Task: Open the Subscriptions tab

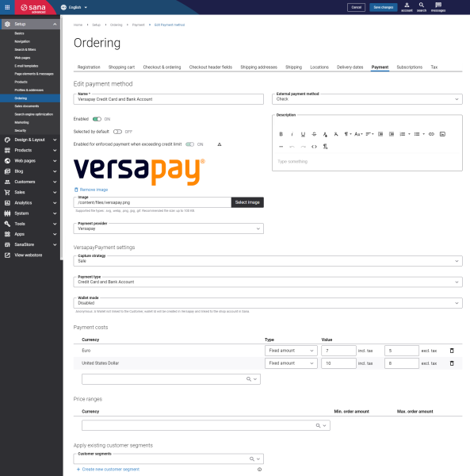Action: [x=409, y=67]
